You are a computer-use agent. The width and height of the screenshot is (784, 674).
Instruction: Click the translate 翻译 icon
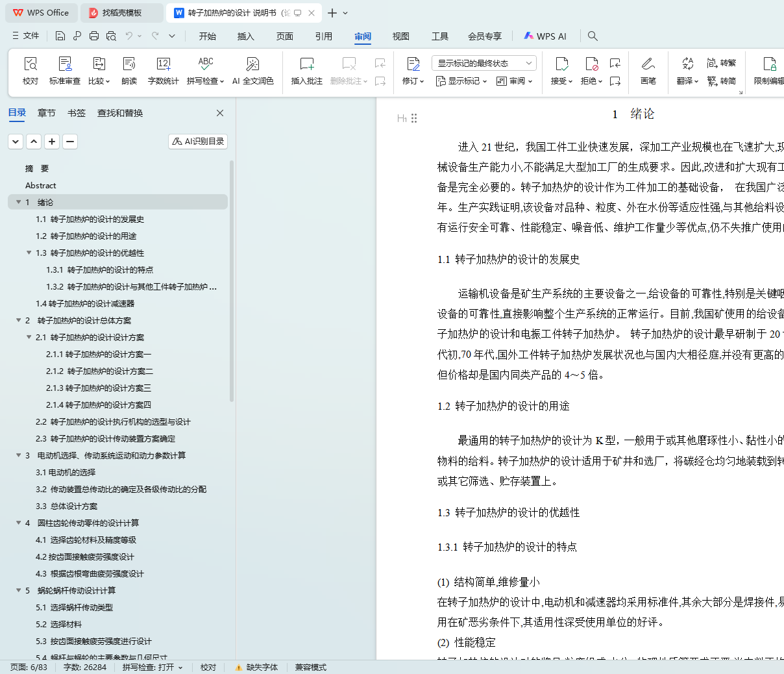tap(687, 64)
